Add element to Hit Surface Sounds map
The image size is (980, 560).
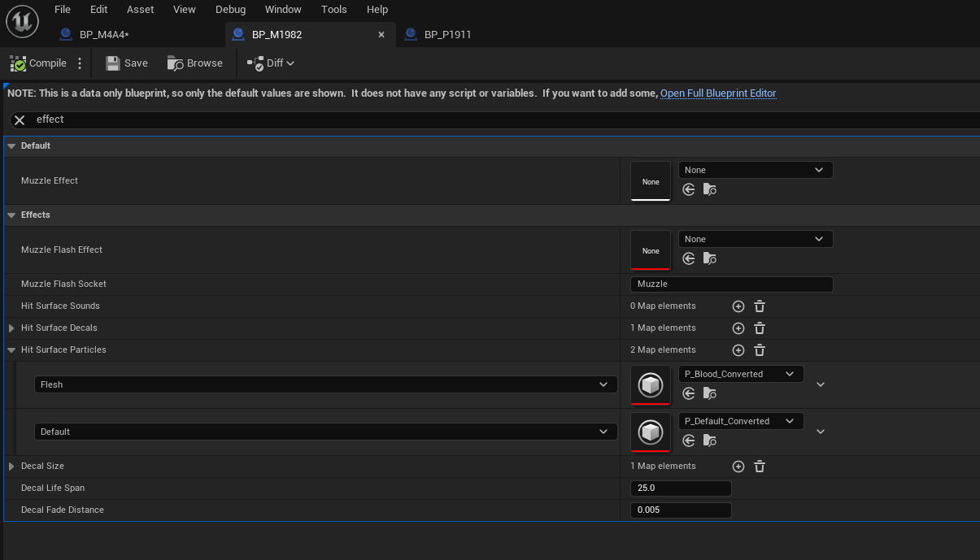(738, 306)
